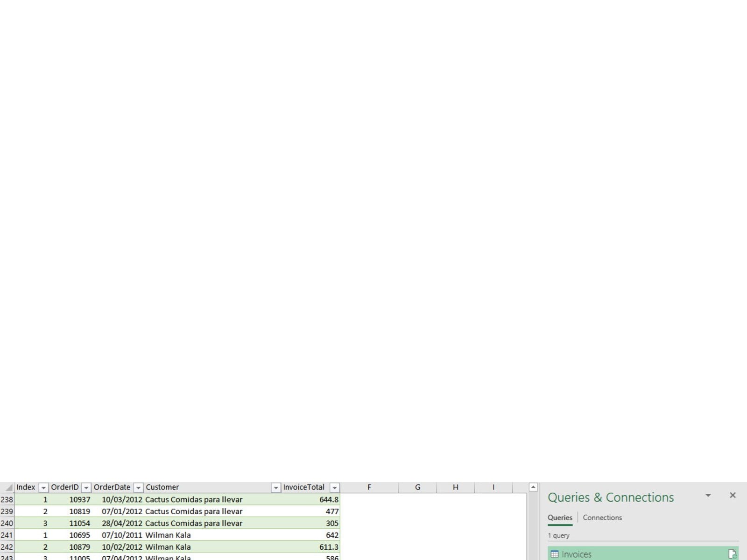Click the cell containing order 10819
Image resolution: width=747 pixels, height=560 pixels.
tap(79, 511)
